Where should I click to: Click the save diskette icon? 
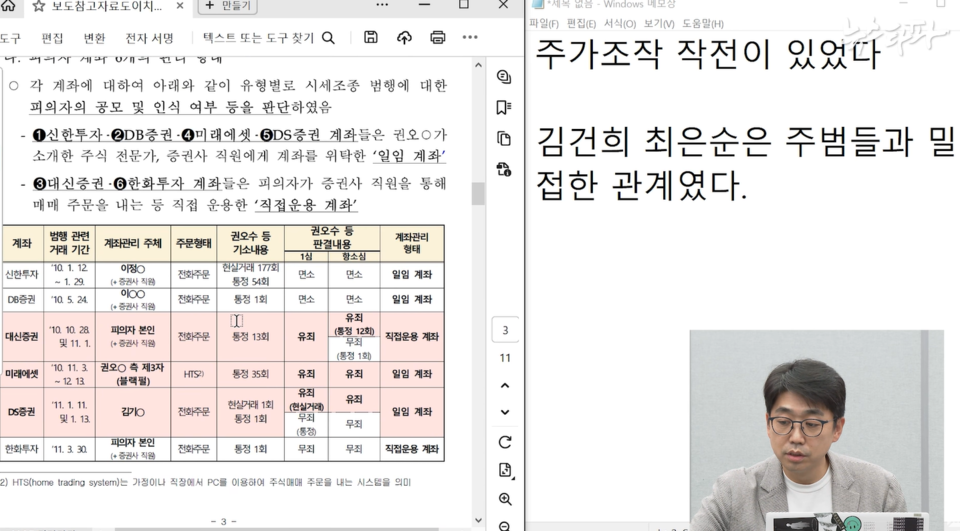(370, 37)
